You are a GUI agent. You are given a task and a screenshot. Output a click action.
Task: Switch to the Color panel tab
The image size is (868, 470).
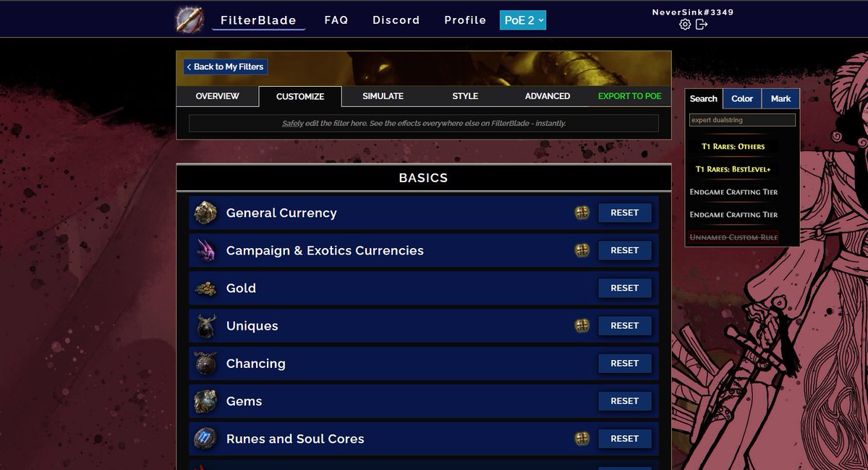point(742,98)
